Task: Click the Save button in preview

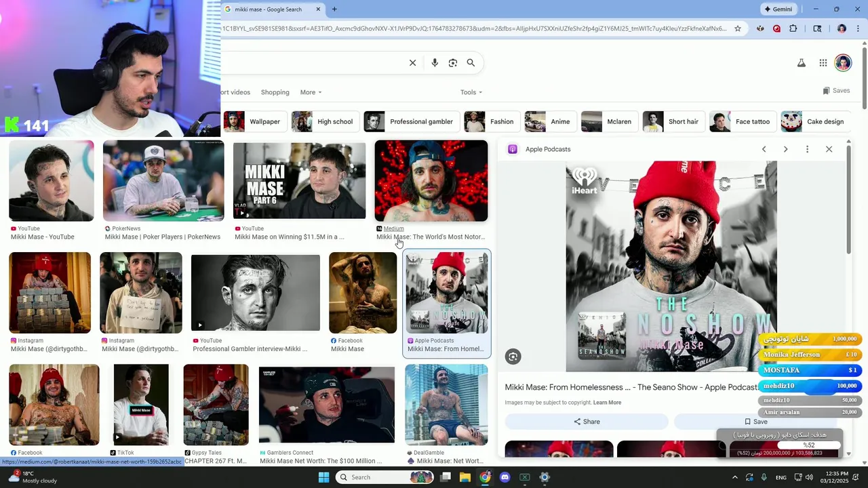Action: [x=755, y=422]
